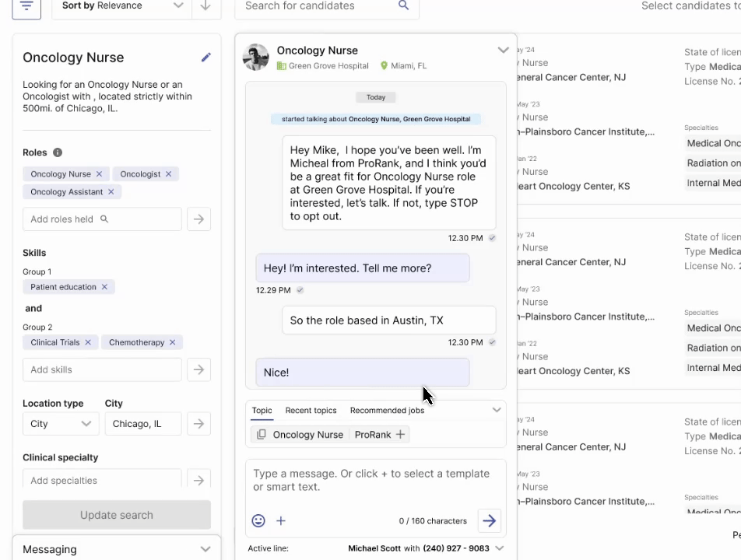Click the copy icon beside Oncology Nurse topic
Screen dimensions: 741x560
(262, 434)
